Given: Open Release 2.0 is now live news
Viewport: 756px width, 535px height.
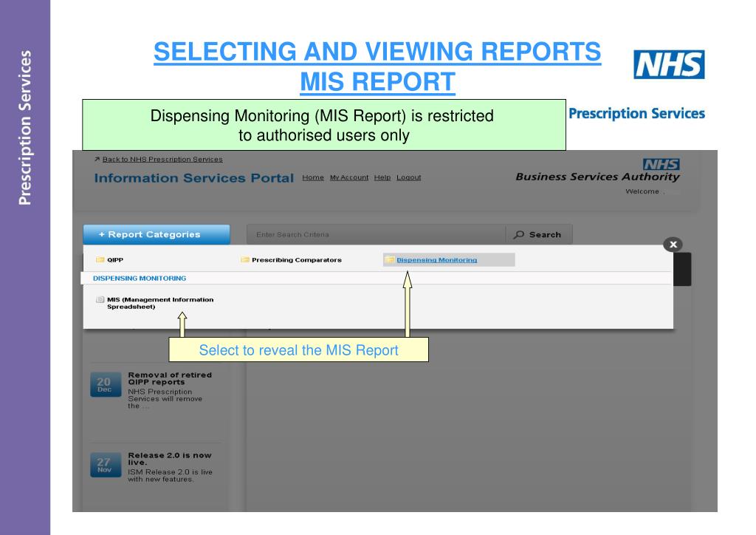Looking at the screenshot, I should tap(170, 459).
